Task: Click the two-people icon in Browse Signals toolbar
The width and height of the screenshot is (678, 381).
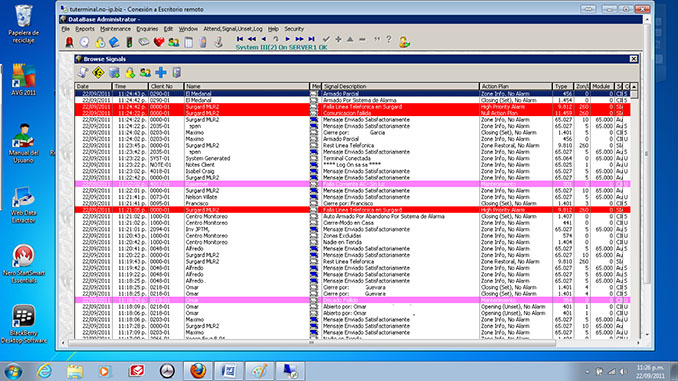Action: pyautogui.click(x=145, y=72)
